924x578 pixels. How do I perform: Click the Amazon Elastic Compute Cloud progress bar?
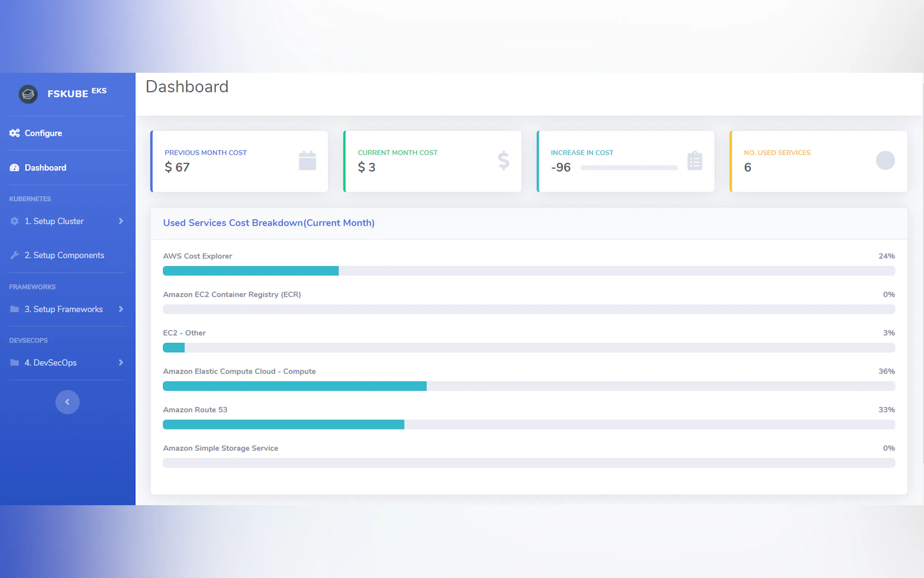click(x=528, y=386)
